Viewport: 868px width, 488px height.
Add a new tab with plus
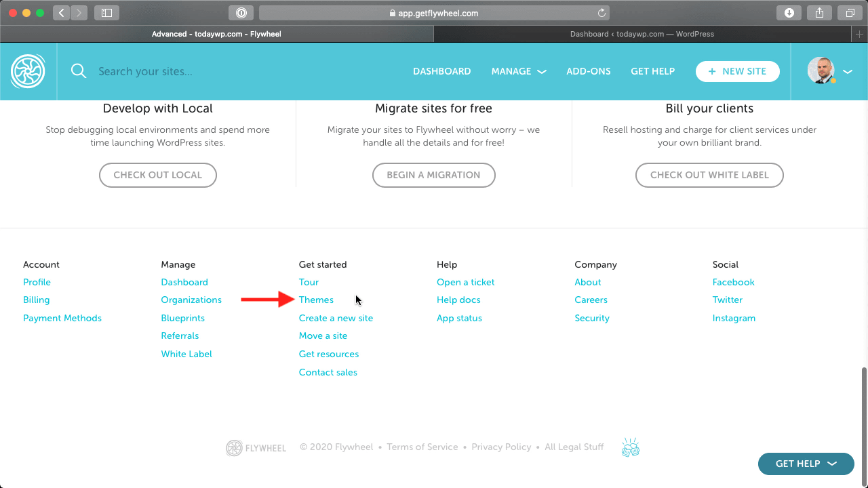pos(860,34)
